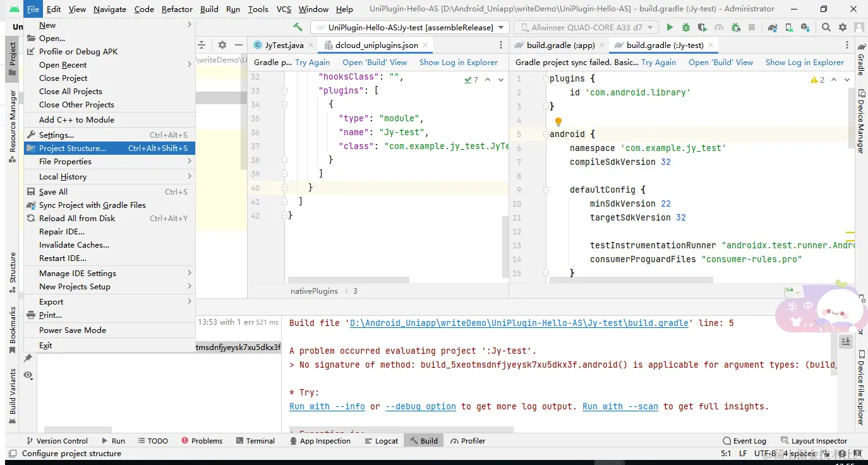Open the IDE settings gear in toolbar

pyautogui.click(x=842, y=27)
